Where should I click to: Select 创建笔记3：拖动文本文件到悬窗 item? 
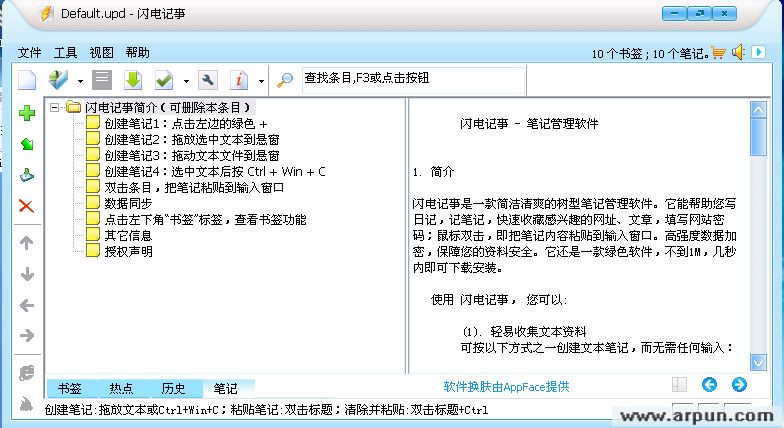tap(192, 156)
